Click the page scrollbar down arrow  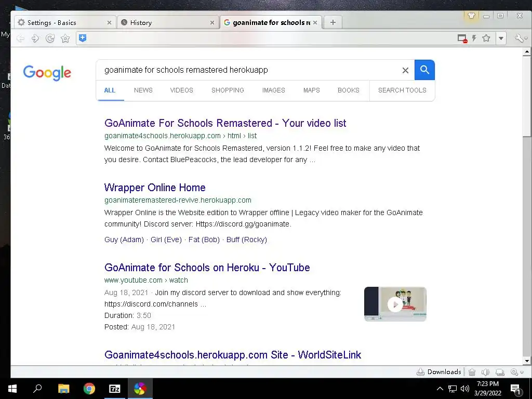527,361
